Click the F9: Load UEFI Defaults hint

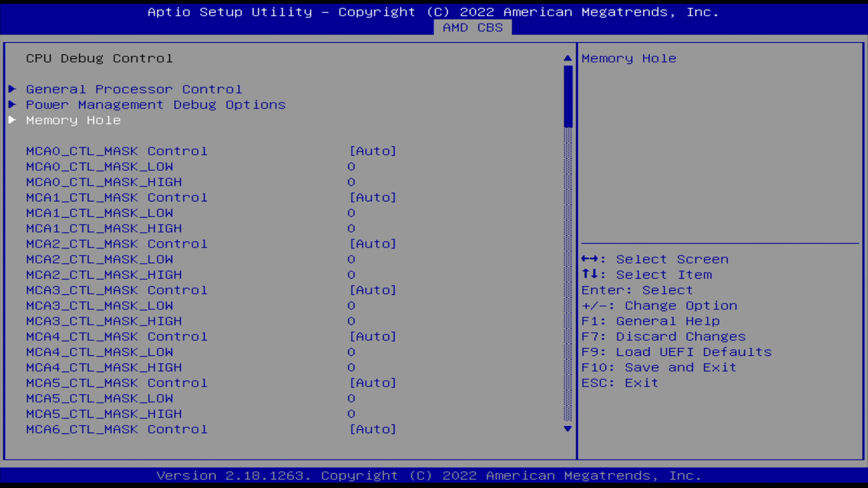tap(677, 352)
